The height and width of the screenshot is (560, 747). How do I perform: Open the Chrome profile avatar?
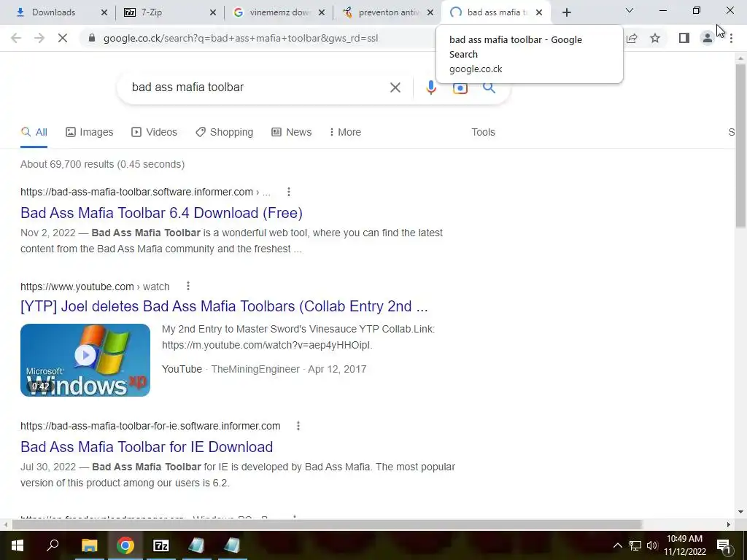coord(708,38)
